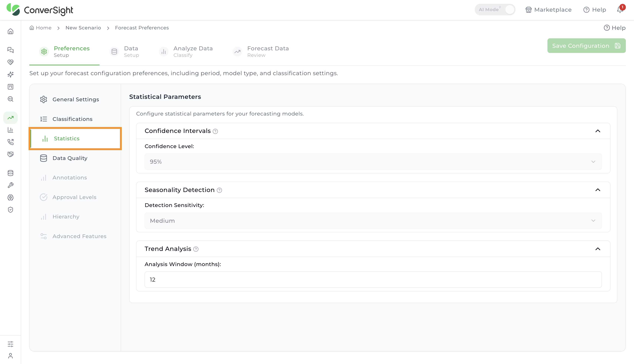Open the chat conversations sidebar icon

(x=11, y=50)
